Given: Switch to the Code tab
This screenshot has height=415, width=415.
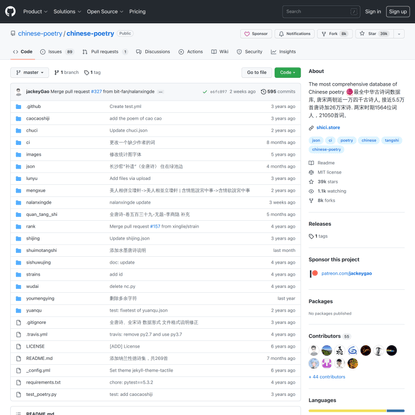Looking at the screenshot, I should 23,52.
